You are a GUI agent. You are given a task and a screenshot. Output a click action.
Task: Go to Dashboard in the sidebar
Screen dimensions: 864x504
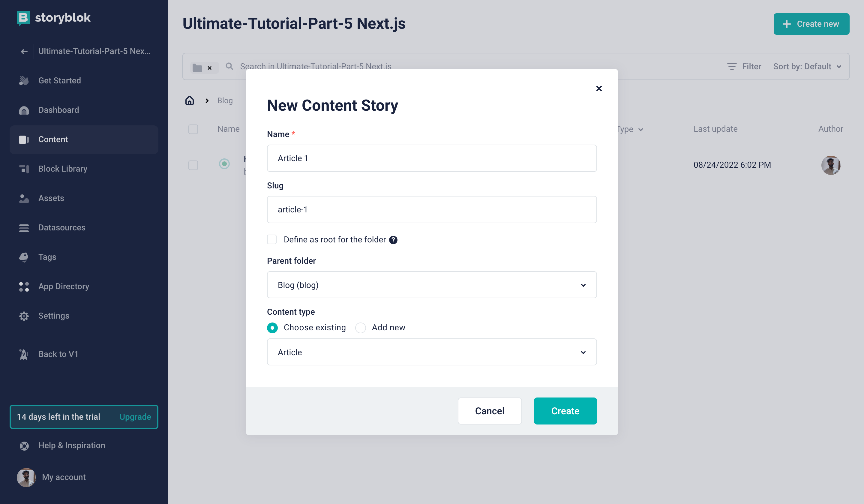(84, 110)
